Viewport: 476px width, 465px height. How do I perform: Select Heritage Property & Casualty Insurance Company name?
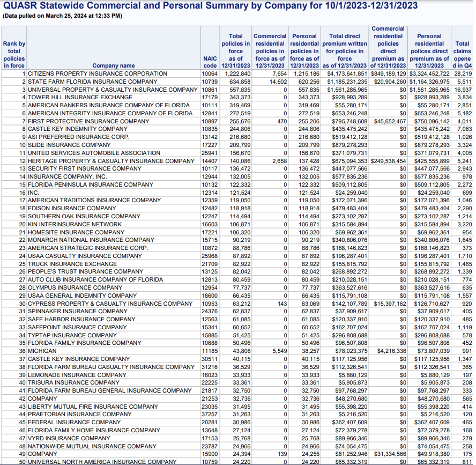111,161
